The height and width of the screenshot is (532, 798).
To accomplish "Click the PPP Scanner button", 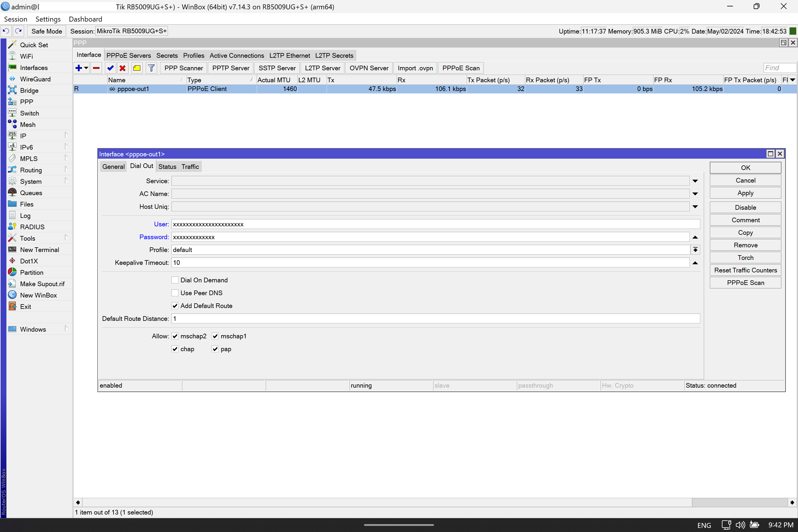I will [x=183, y=68].
